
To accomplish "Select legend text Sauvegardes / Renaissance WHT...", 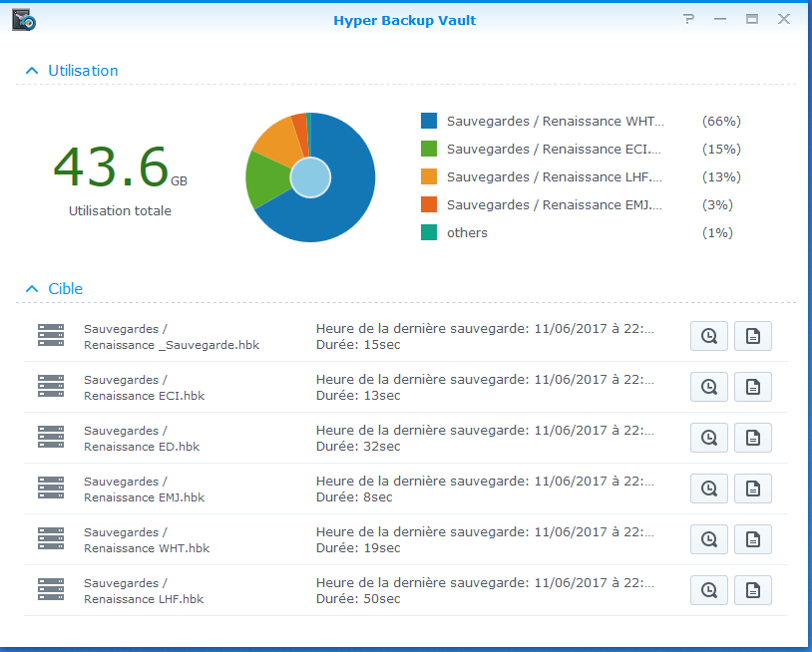I will coord(556,121).
